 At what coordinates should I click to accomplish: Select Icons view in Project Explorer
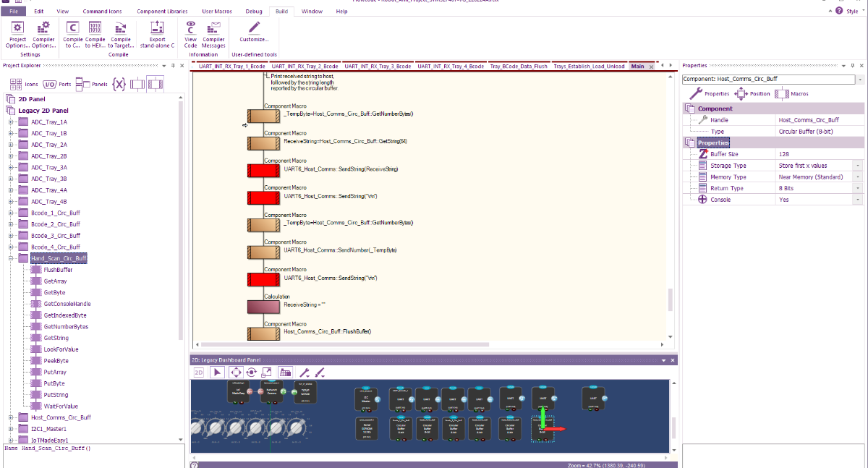point(22,85)
